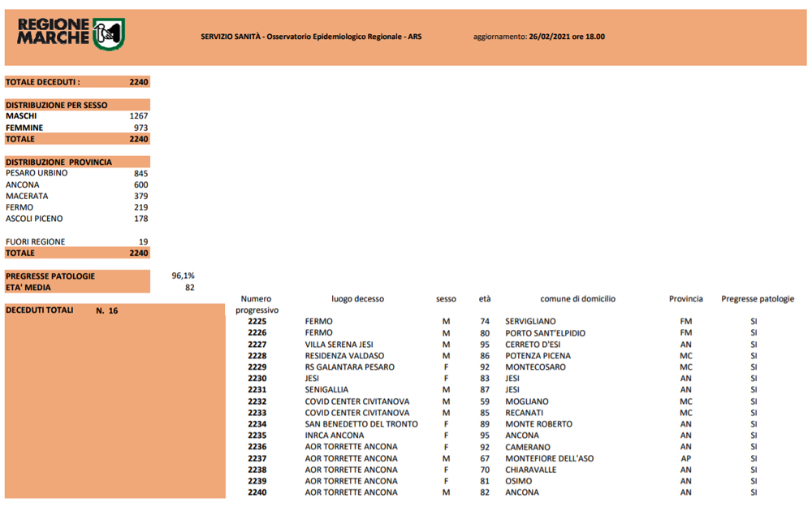This screenshot has height=516, width=812.
Task: Select row number 2225 in the table
Action: point(257,322)
